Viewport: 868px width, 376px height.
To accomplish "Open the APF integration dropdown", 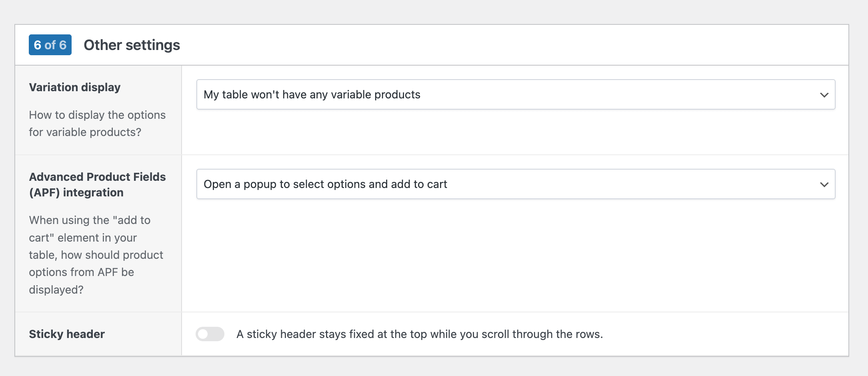I will (x=515, y=184).
